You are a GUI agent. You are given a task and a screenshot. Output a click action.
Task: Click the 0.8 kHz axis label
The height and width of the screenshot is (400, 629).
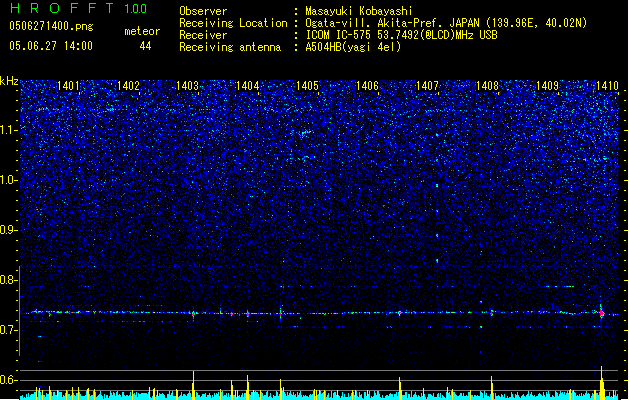tap(8, 280)
